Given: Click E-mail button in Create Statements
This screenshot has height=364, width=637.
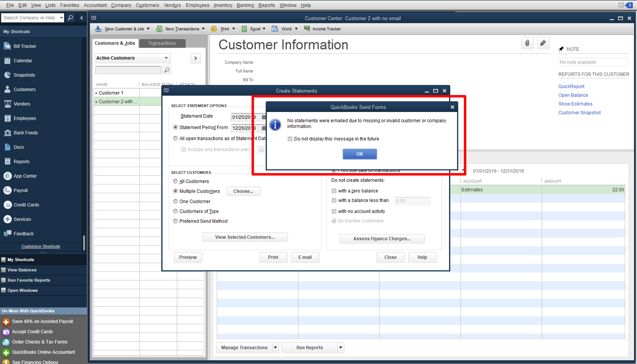Looking at the screenshot, I should coord(305,257).
